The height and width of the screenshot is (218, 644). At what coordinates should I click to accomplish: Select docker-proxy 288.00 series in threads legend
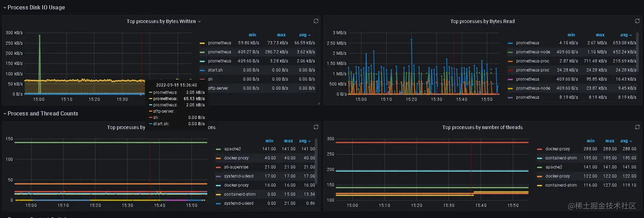558,149
